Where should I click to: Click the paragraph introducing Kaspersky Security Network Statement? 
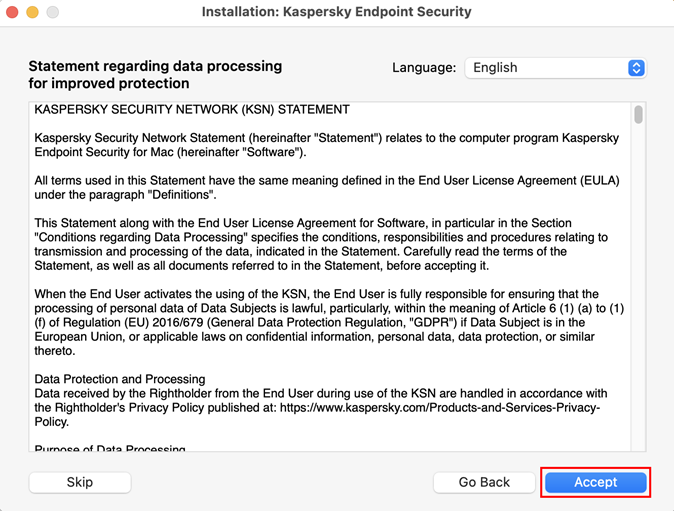tap(327, 144)
